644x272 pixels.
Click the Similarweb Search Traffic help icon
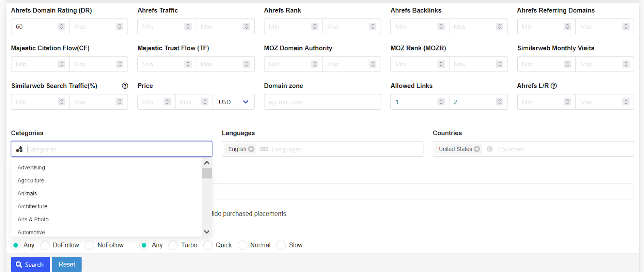click(125, 86)
